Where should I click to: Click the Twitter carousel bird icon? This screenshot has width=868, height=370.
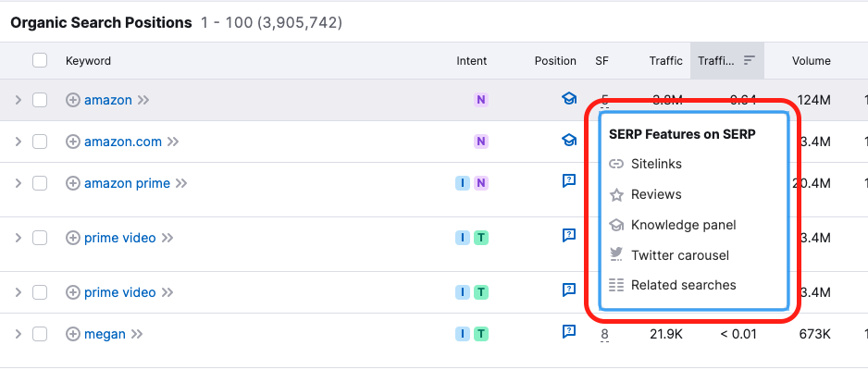616,255
